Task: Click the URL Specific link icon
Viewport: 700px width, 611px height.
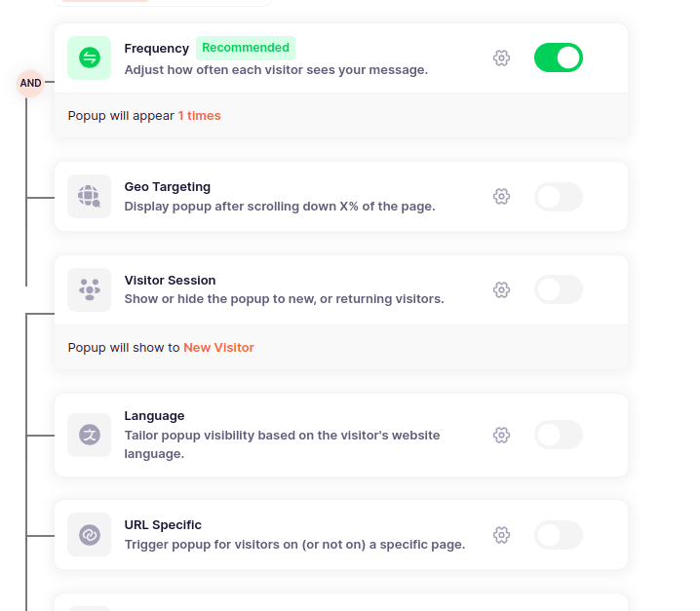Action: (90, 535)
